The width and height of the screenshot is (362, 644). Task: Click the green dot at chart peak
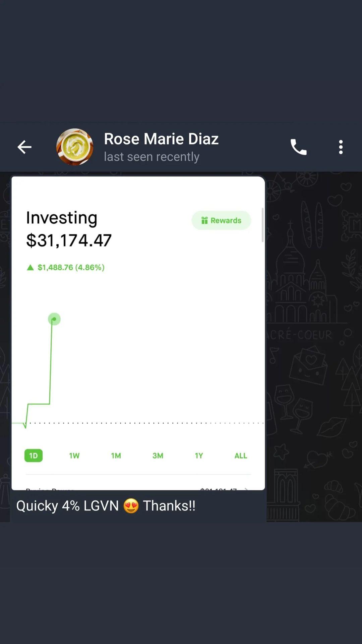click(54, 319)
